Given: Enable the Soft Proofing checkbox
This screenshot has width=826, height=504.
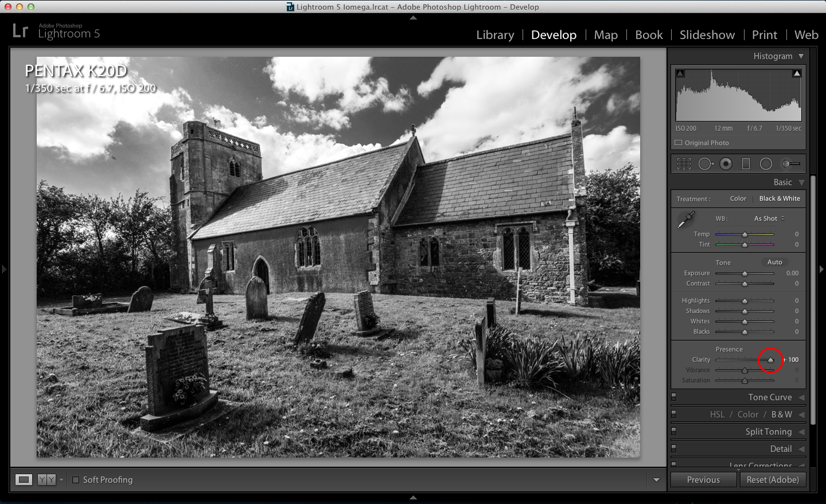Looking at the screenshot, I should click(x=76, y=480).
